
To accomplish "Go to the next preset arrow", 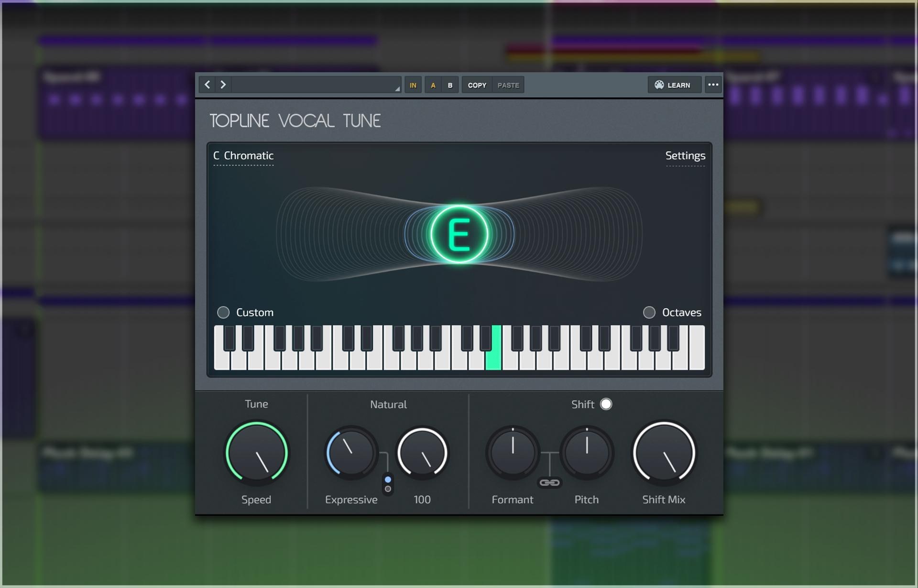I will (x=223, y=85).
